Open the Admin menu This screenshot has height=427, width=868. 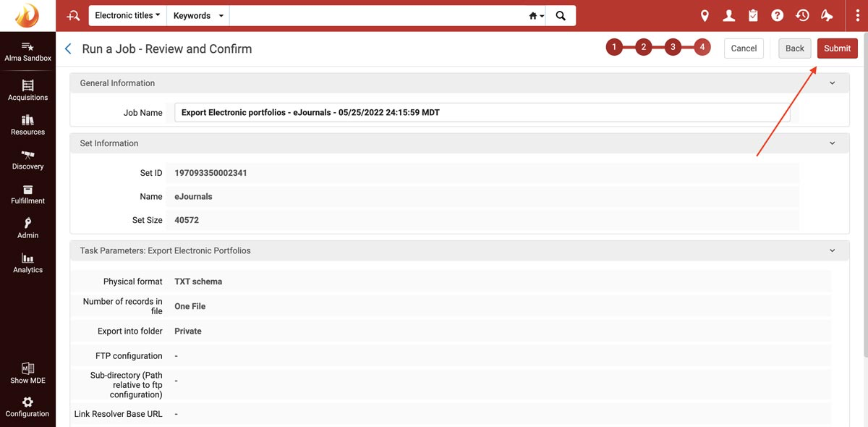point(27,229)
